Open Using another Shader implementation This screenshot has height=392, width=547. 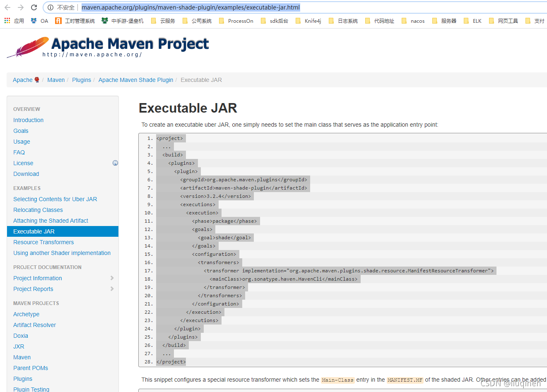(62, 253)
